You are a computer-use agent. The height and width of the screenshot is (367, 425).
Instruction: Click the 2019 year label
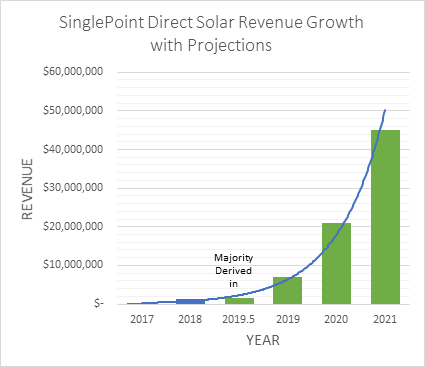288,319
